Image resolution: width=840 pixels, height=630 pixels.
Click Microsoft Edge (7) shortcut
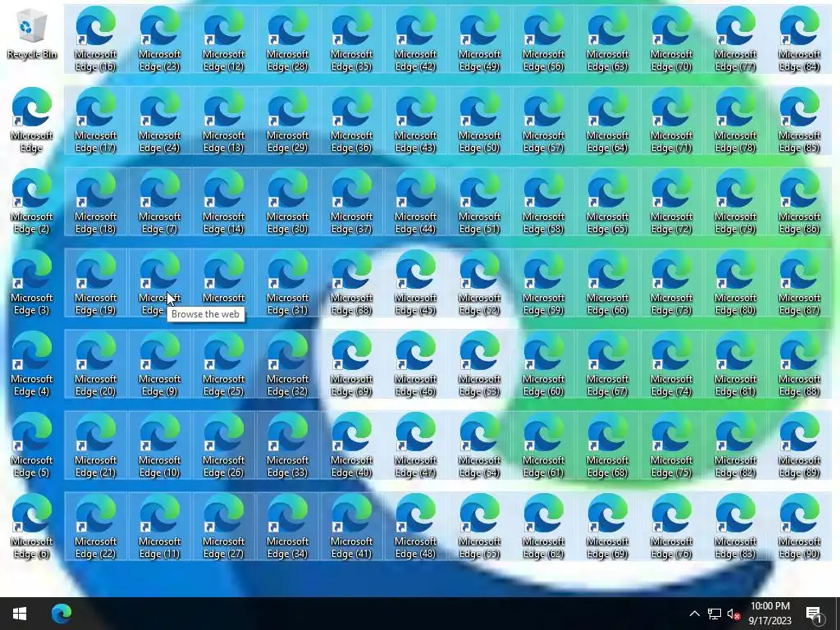pyautogui.click(x=160, y=202)
